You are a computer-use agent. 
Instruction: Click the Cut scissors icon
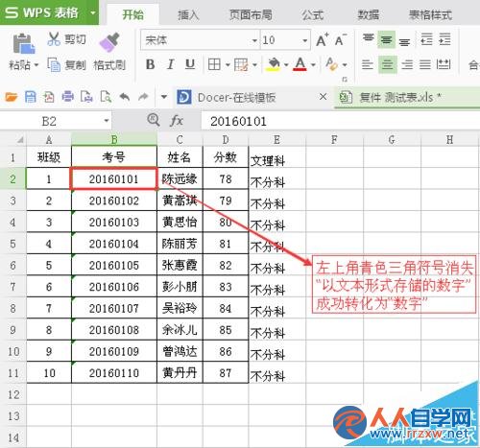(54, 39)
